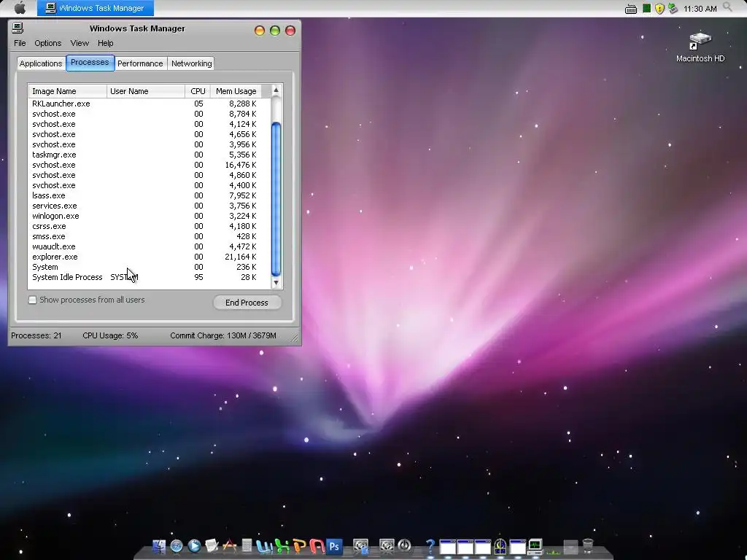Open the clock window dock icon
The image size is (747, 560).
click(x=500, y=547)
